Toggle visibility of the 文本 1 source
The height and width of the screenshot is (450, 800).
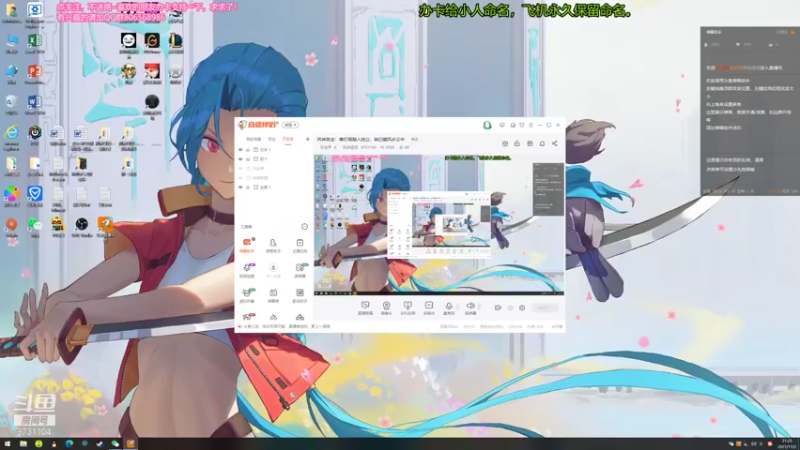tap(240, 150)
